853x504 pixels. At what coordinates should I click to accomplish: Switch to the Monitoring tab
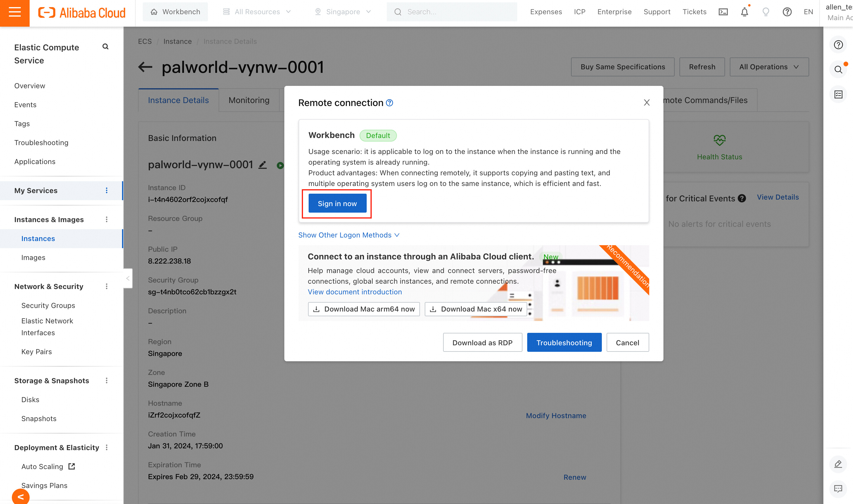point(249,100)
